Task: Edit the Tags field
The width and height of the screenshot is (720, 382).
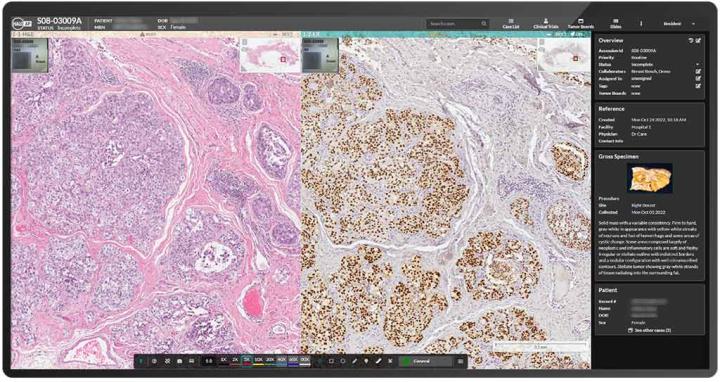Action: [x=698, y=86]
